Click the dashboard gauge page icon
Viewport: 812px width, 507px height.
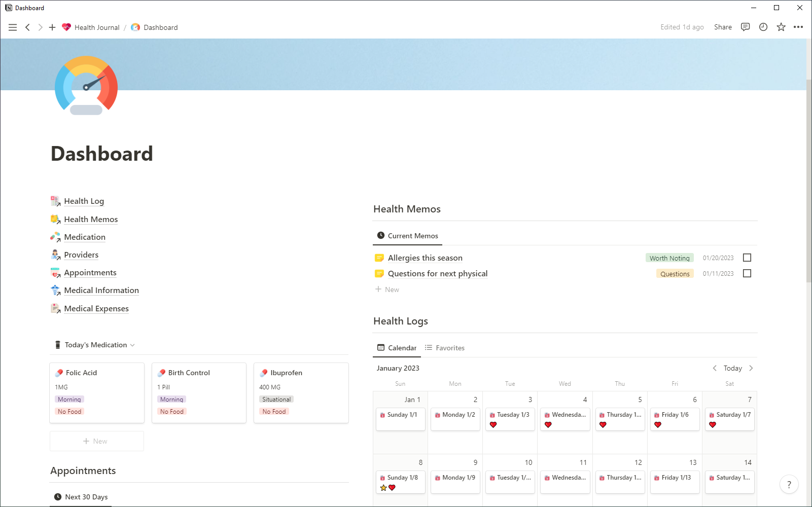coord(86,85)
